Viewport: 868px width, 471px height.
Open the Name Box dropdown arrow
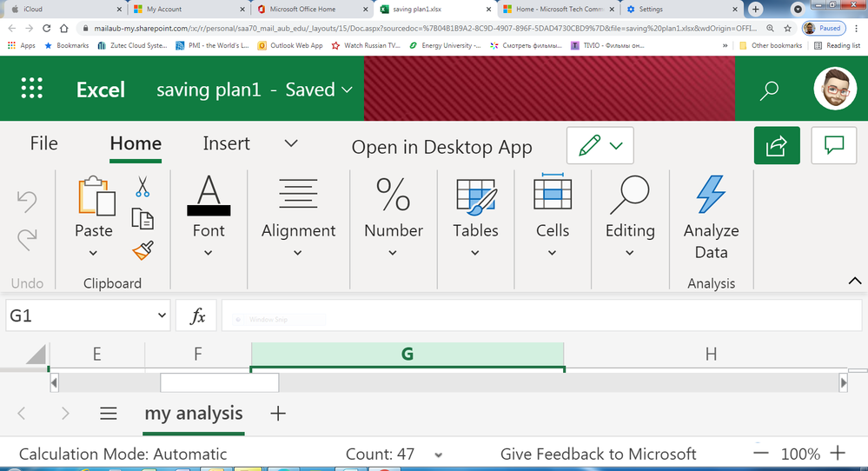click(x=162, y=315)
